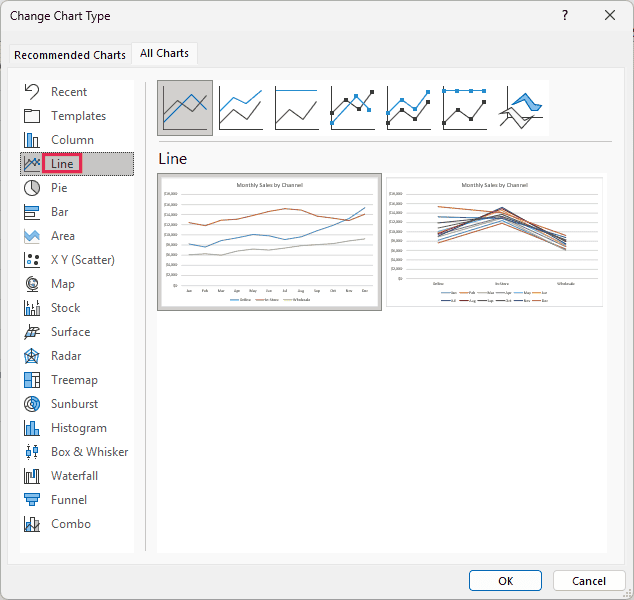Choose the channel-axis line chart preview
Viewport: 634px width, 600px height.
[x=495, y=242]
